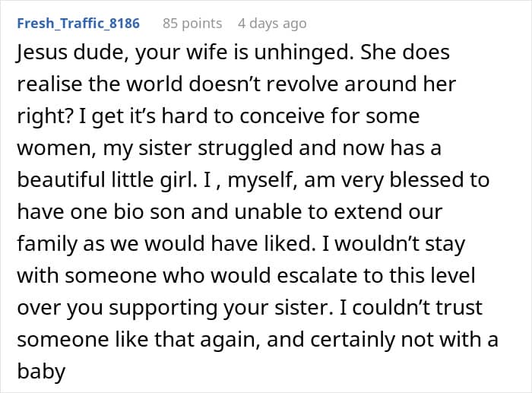532x393 pixels.
Task: Click the word 'certainly' in tenth line
Action: pyautogui.click(x=353, y=340)
